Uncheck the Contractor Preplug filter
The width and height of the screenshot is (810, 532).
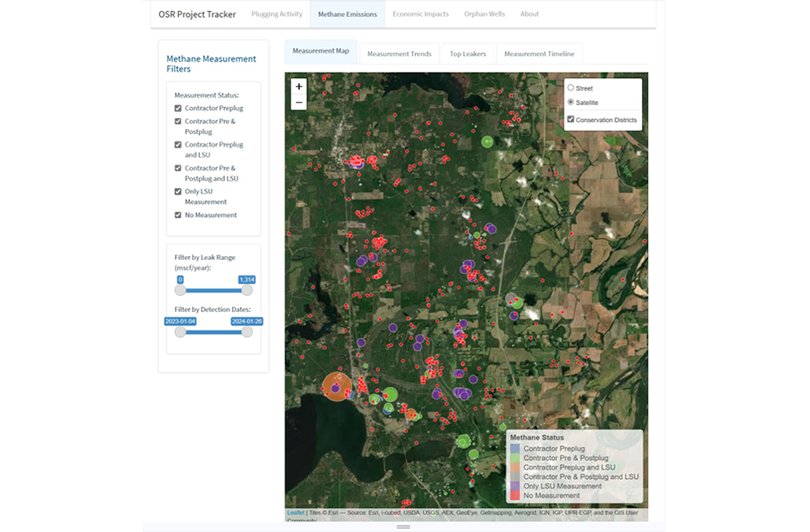[x=177, y=108]
